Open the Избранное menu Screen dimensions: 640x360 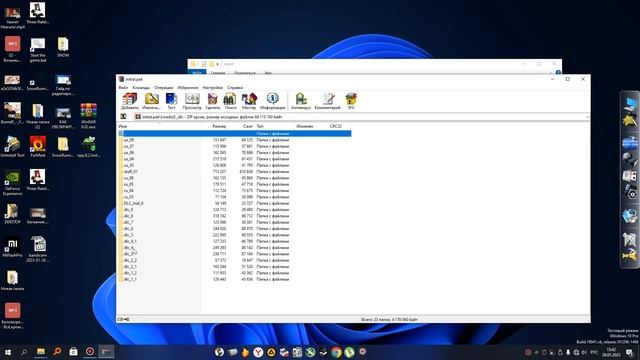188,87
